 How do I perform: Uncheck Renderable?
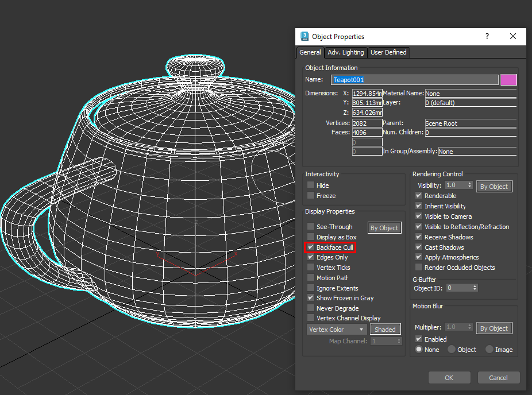click(x=419, y=195)
